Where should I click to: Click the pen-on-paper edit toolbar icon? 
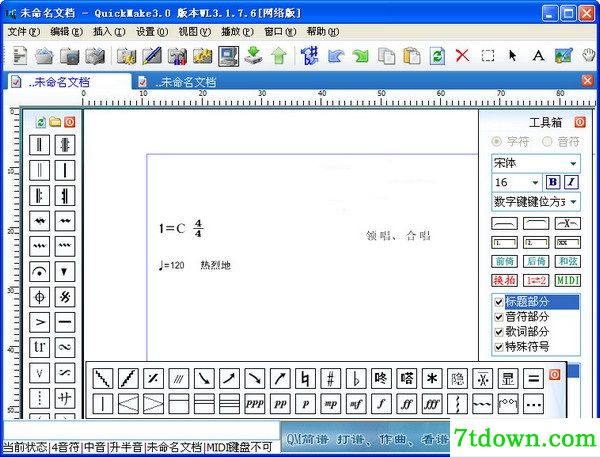point(152,56)
